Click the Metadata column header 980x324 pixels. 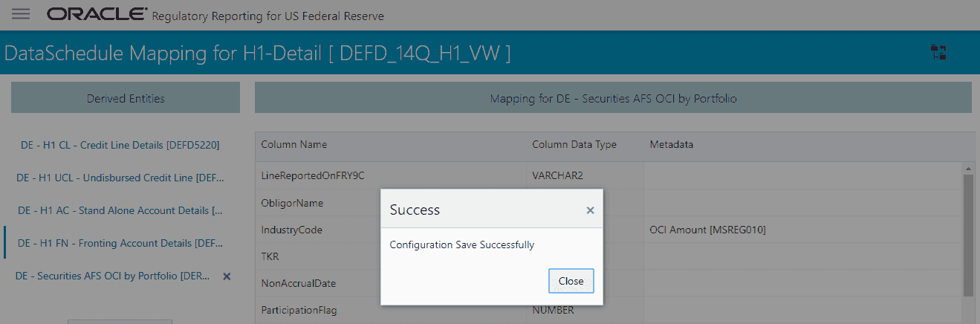(672, 145)
